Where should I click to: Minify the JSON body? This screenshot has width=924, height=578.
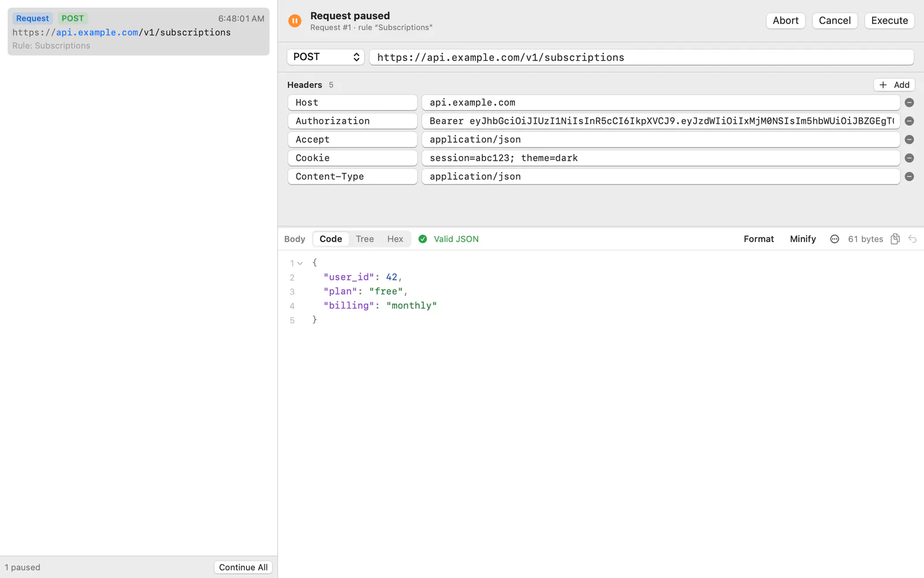click(803, 239)
